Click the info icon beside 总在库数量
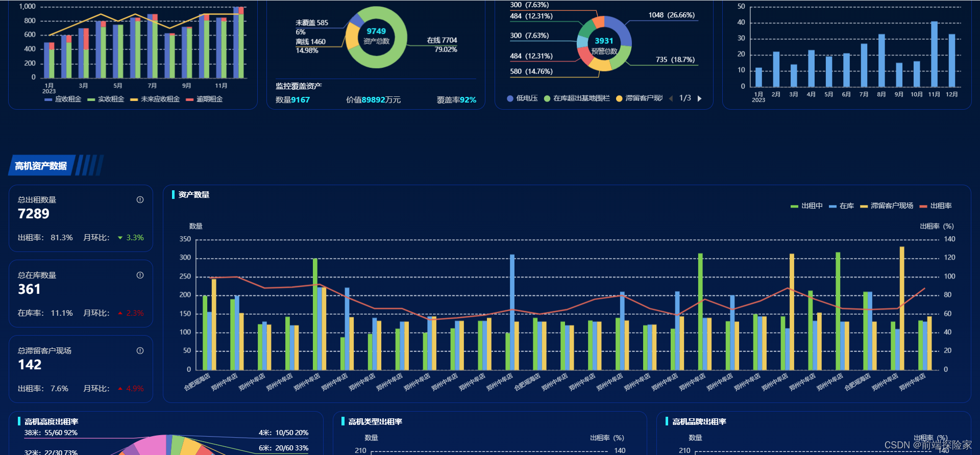Screen dimensions: 980x455 pyautogui.click(x=140, y=275)
